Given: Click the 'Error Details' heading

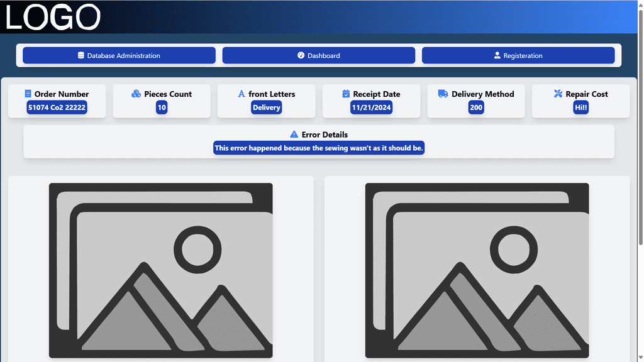Looking at the screenshot, I should (325, 134).
